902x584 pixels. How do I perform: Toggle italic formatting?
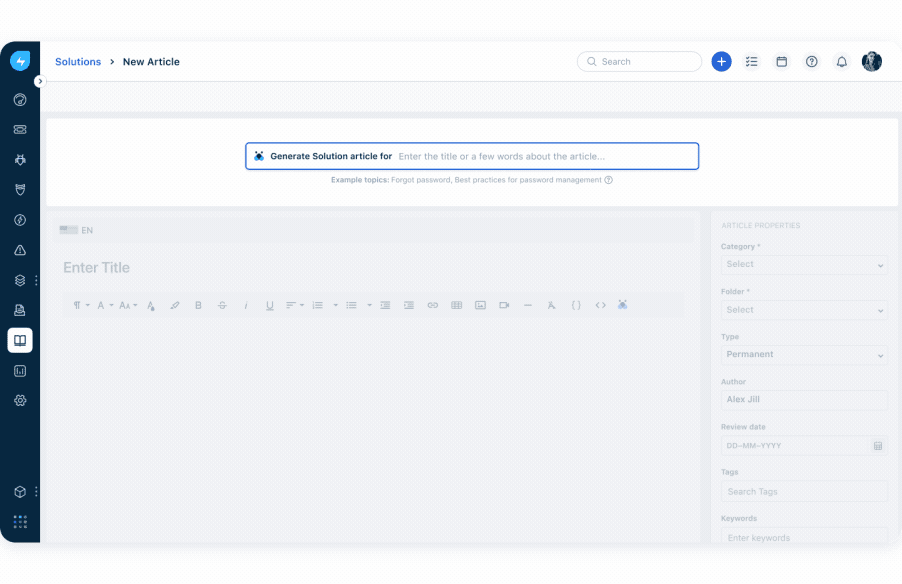246,306
